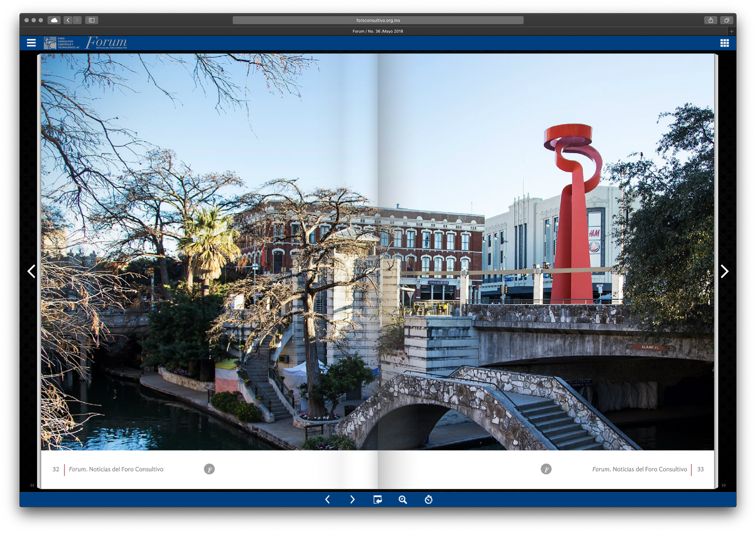Flip to previous spread with large left chevron
This screenshot has width=756, height=533.
(x=31, y=271)
